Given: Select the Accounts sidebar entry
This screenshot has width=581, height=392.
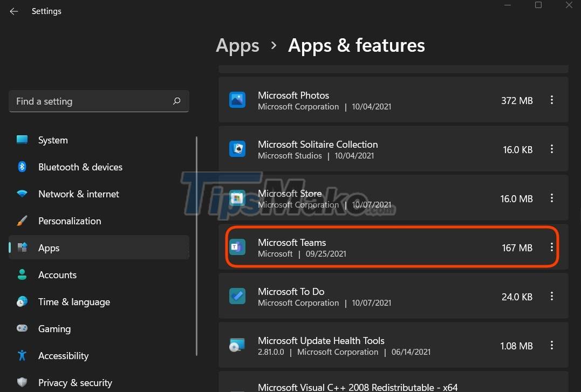Looking at the screenshot, I should (57, 274).
